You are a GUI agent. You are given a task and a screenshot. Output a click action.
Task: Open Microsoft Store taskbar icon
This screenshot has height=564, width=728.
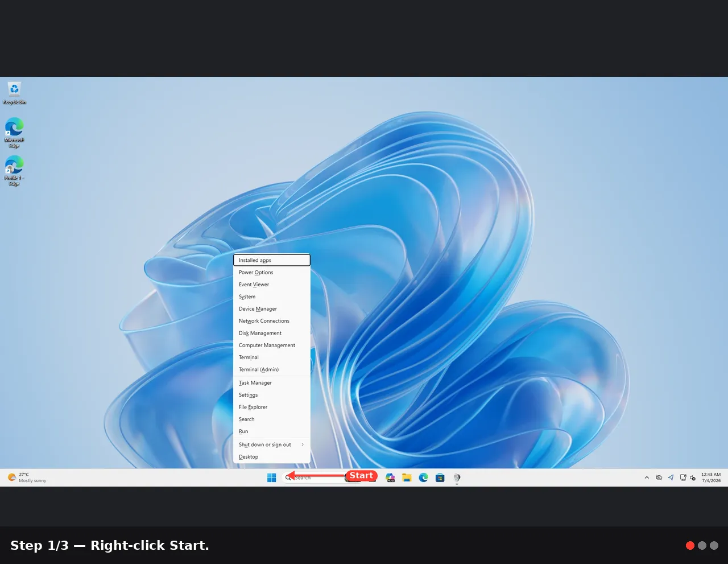point(440,477)
